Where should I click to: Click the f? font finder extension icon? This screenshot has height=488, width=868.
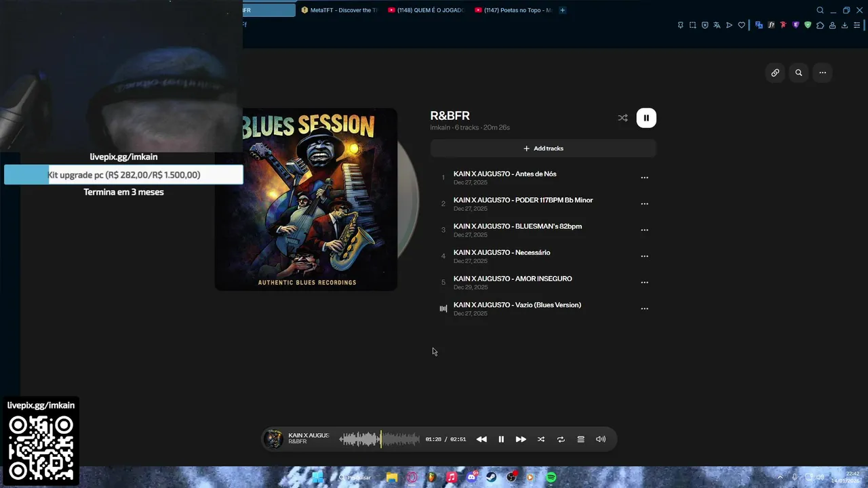[771, 25]
